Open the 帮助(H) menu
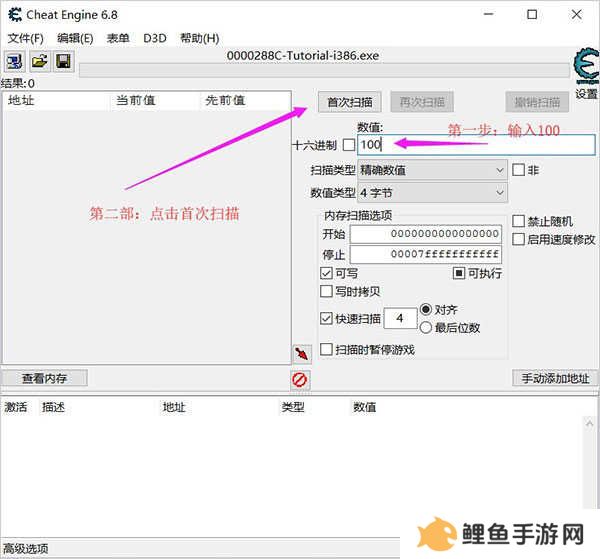 (x=199, y=38)
